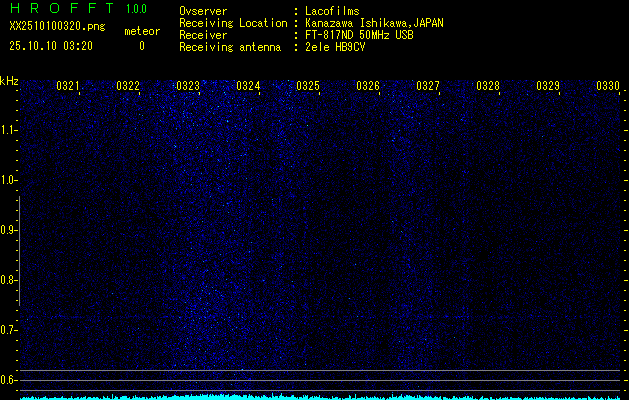Select the 0327 time marker
629x400 pixels.
(428, 86)
